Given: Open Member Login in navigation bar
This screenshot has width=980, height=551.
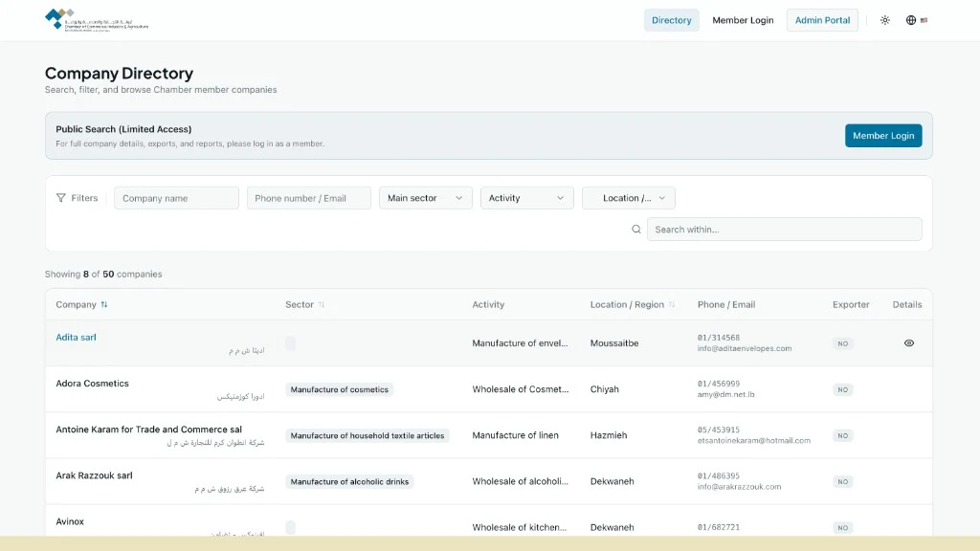Looking at the screenshot, I should [x=743, y=20].
